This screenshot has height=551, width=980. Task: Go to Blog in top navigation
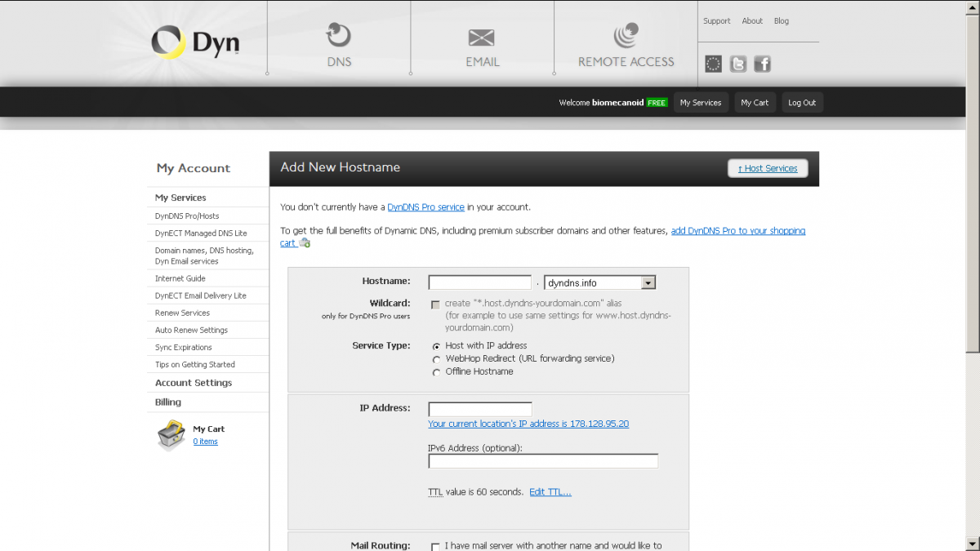tap(782, 21)
